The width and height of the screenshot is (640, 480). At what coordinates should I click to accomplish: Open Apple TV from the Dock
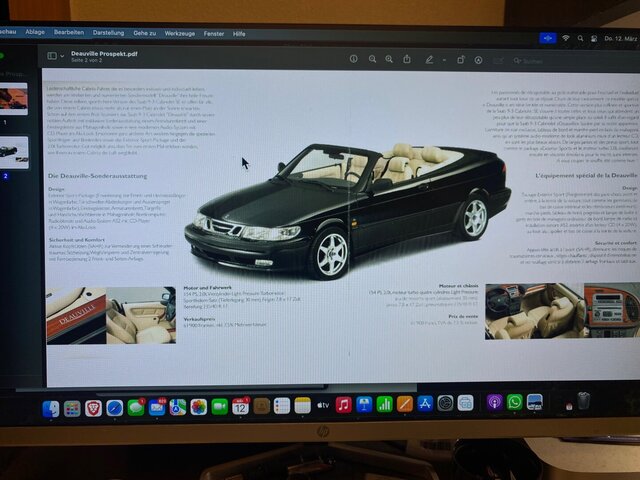[x=323, y=405]
